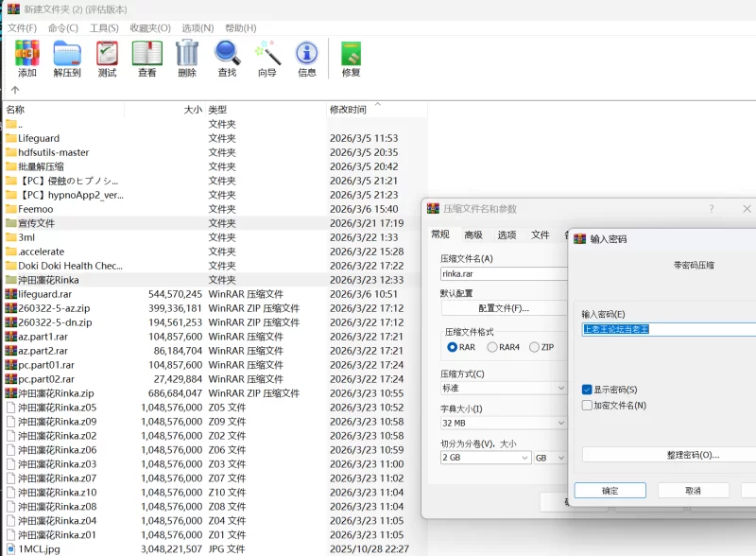Click the Delete (删除) trash icon
Screen dimensions: 756x556
click(187, 59)
